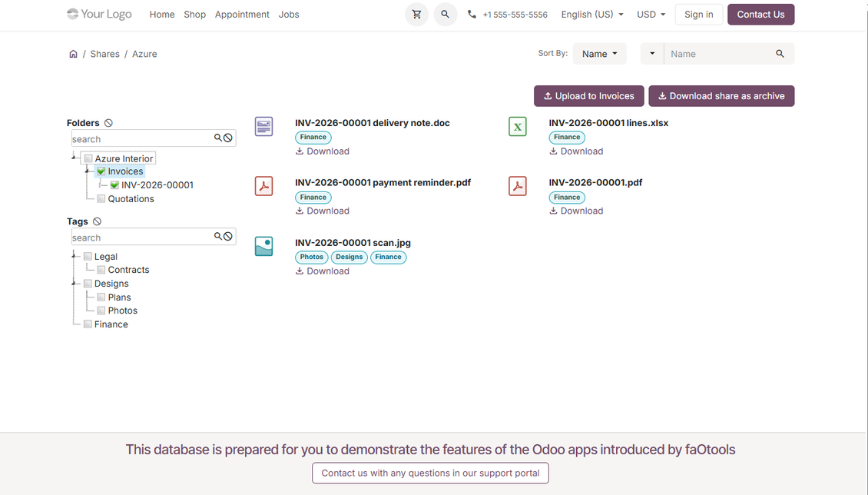This screenshot has width=868, height=495.
Task: Download INV-2026-00001 lines.xlsx
Action: click(x=576, y=151)
